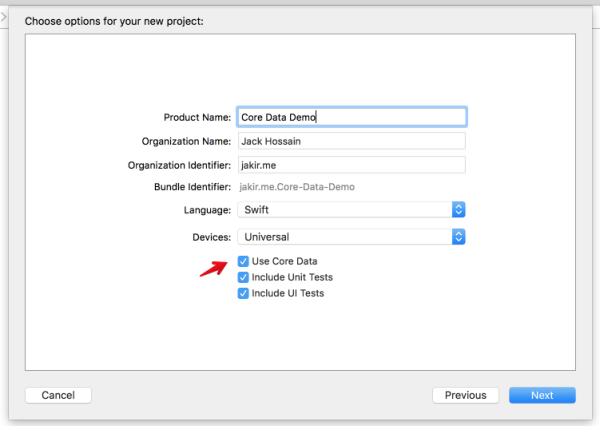Uncheck the Include Unit Tests checkbox
The width and height of the screenshot is (600, 426).
pyautogui.click(x=243, y=277)
